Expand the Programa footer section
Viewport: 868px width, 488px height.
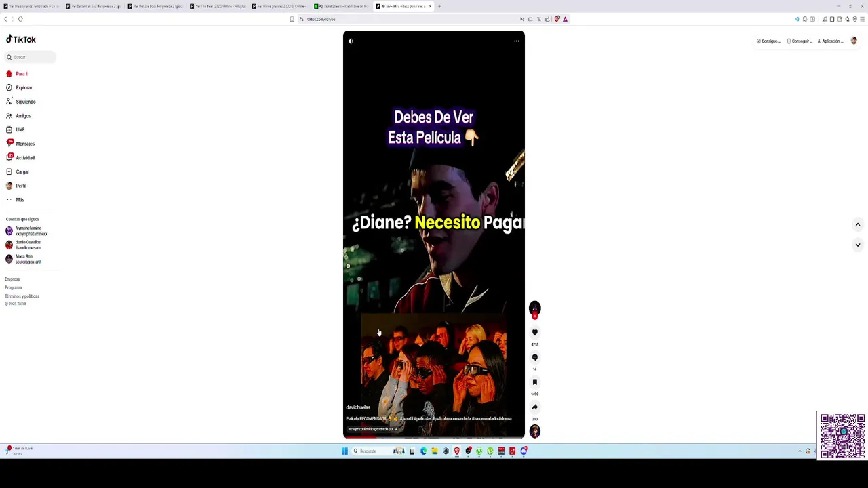coord(14,287)
